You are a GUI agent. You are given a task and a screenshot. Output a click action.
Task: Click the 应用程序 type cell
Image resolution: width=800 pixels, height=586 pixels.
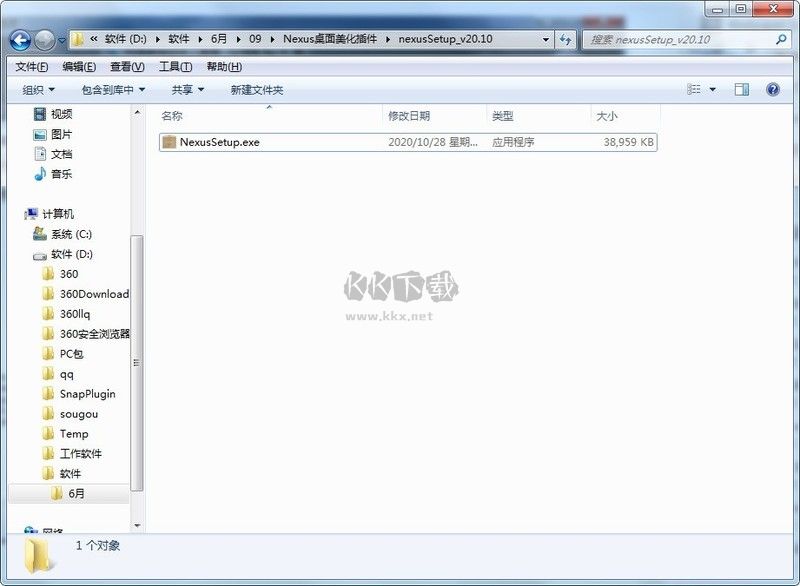(513, 142)
